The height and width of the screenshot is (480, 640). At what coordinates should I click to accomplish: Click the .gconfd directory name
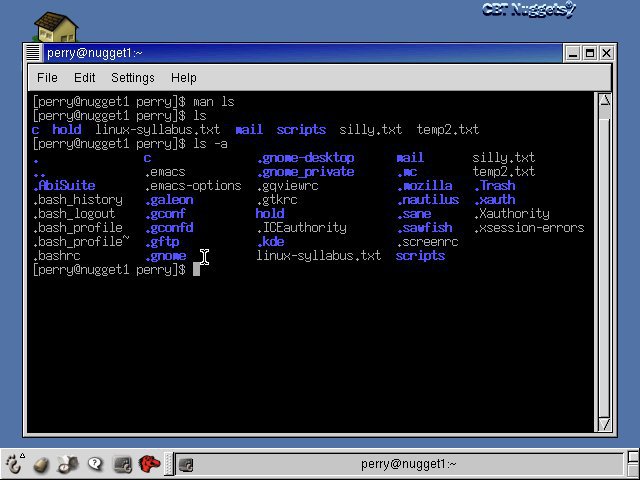coord(169,228)
